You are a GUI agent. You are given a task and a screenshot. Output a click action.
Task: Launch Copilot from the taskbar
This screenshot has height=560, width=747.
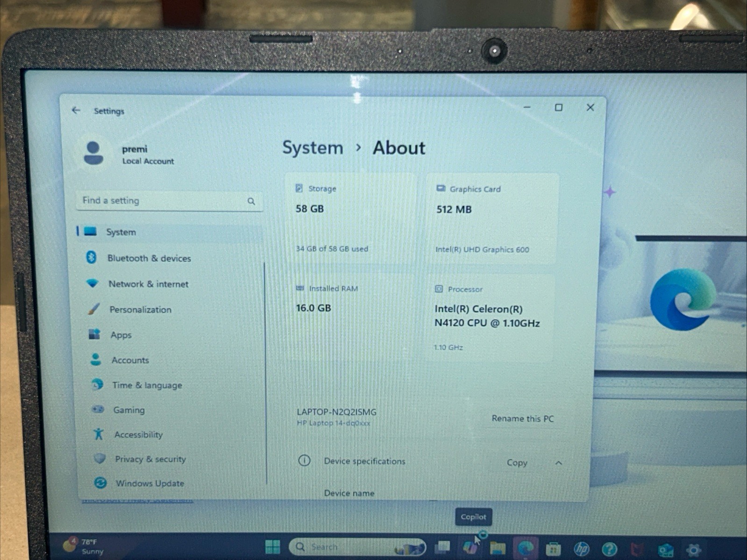coord(470,547)
